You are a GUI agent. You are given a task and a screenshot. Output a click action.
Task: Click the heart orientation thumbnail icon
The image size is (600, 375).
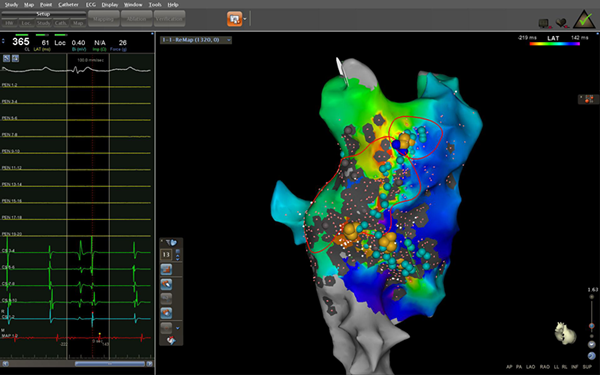tap(565, 333)
